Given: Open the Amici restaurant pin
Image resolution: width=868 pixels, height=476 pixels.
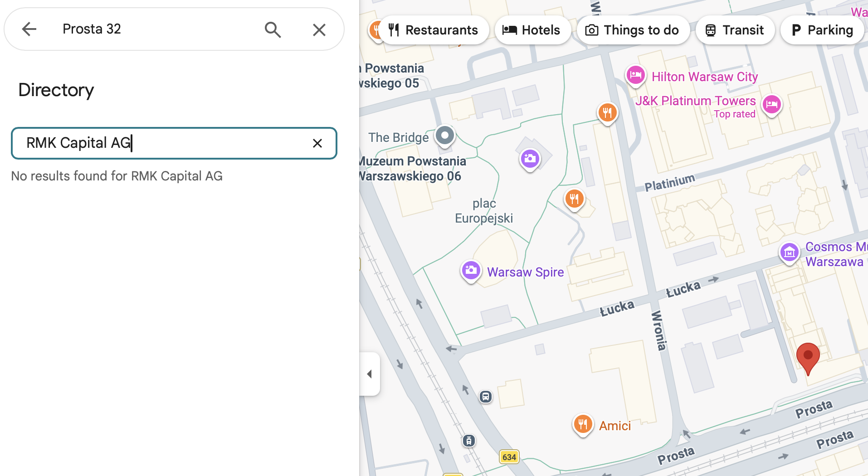Looking at the screenshot, I should [x=583, y=424].
